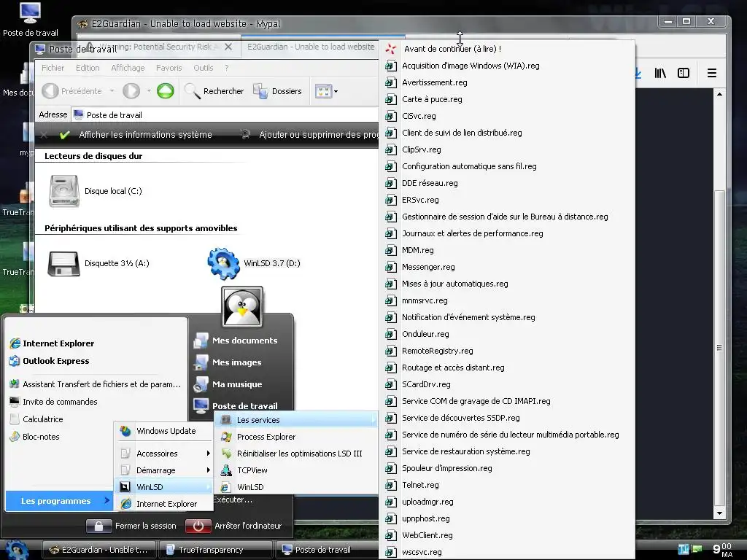Open pinned Internet Explorer in start menu
This screenshot has height=560, width=747.
pyautogui.click(x=52, y=343)
